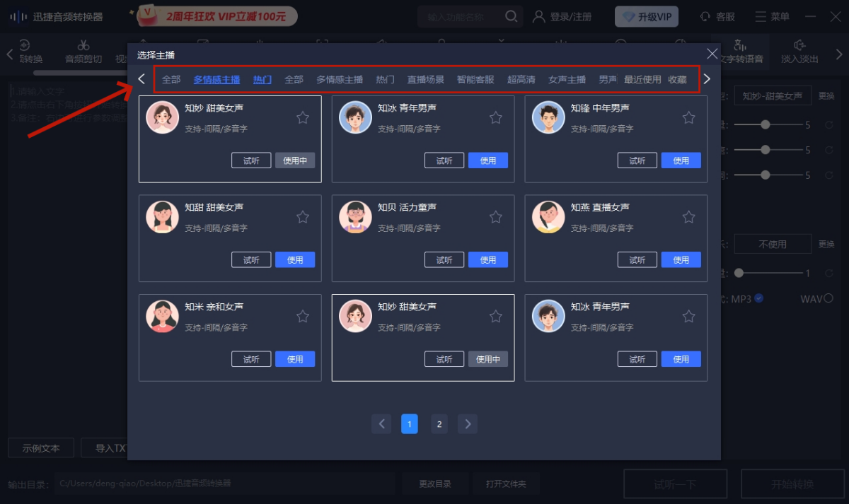Screen dimensions: 849x504
Task: Click 试听 on 知米 亲和女声 card
Action: coord(251,359)
